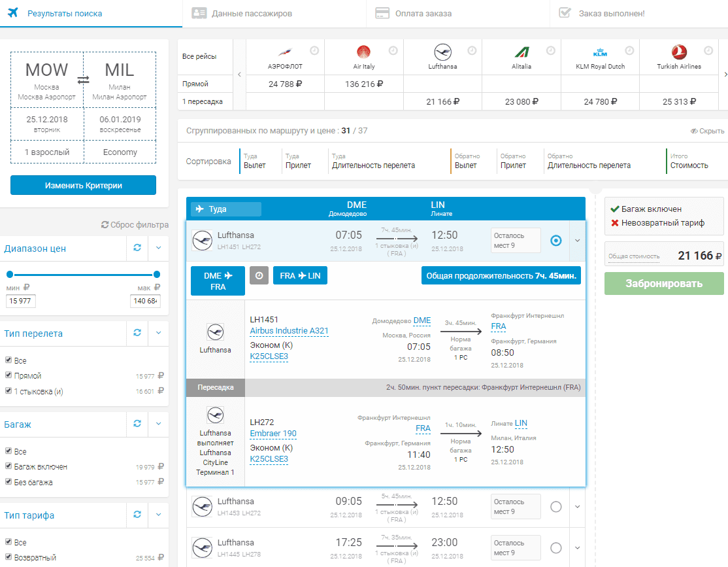728x567 pixels.
Task: Click the minimum price input field
Action: pos(21,301)
